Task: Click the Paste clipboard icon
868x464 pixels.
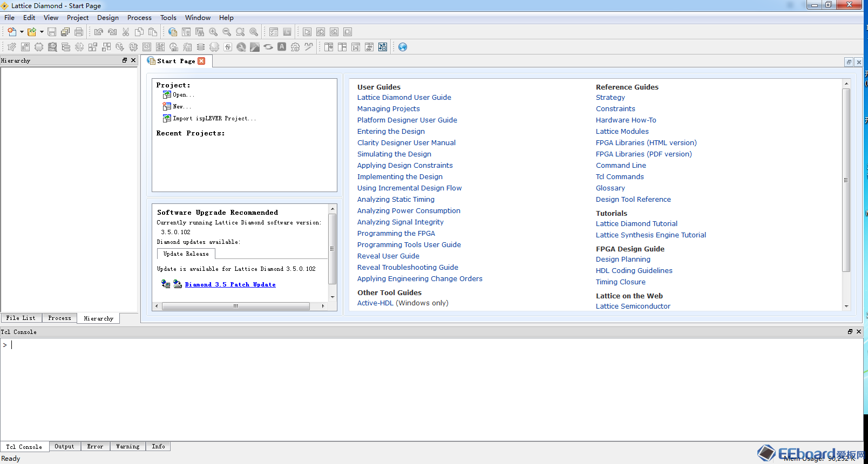Action: [153, 32]
